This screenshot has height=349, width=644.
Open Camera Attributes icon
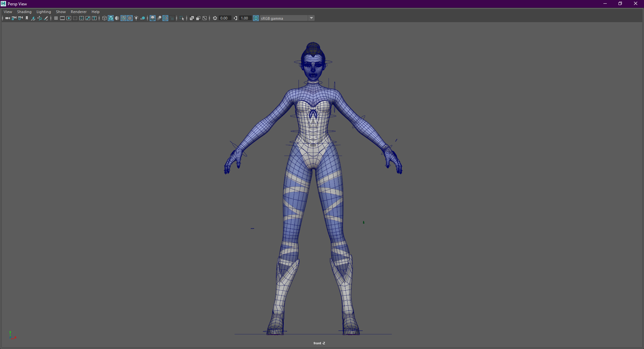pyautogui.click(x=20, y=18)
